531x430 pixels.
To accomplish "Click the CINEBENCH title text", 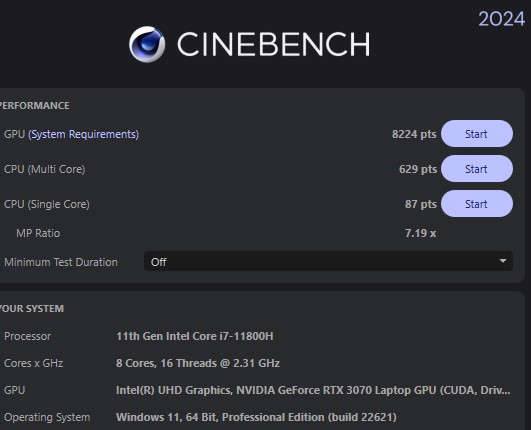I will [x=274, y=44].
